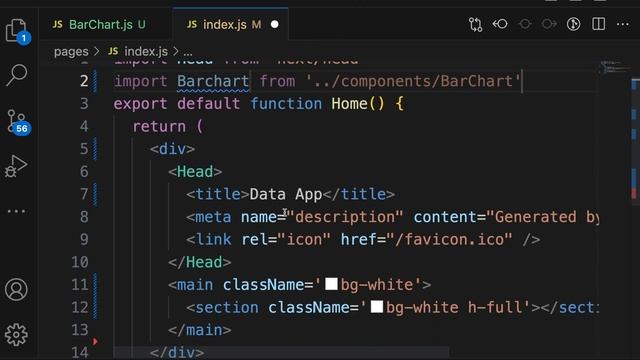Click the return keyword on line 4

[159, 127]
